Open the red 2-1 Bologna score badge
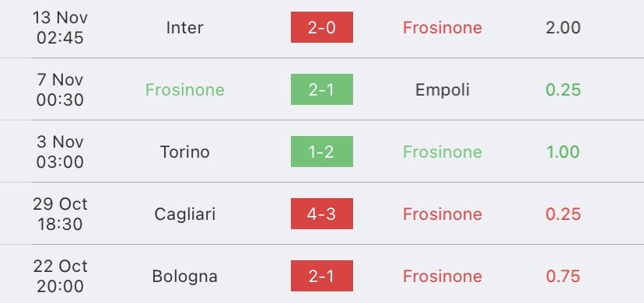Screen dimensions: 644x303 (321, 276)
